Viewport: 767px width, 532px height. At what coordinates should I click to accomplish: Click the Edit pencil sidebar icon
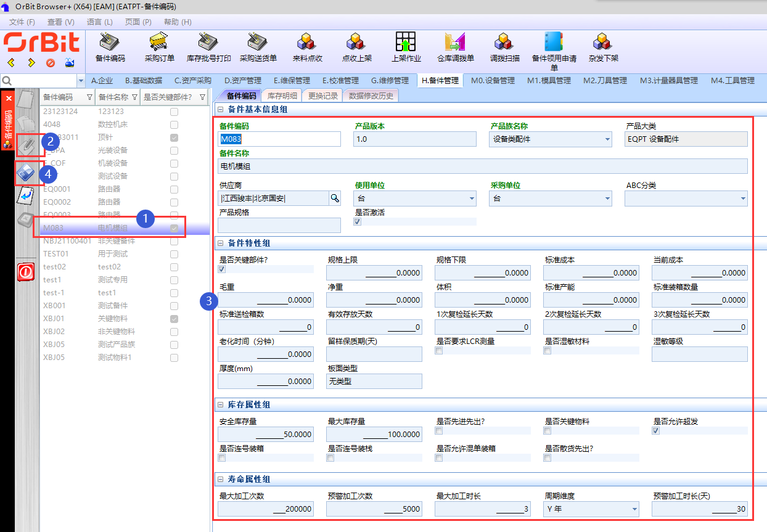pyautogui.click(x=25, y=145)
